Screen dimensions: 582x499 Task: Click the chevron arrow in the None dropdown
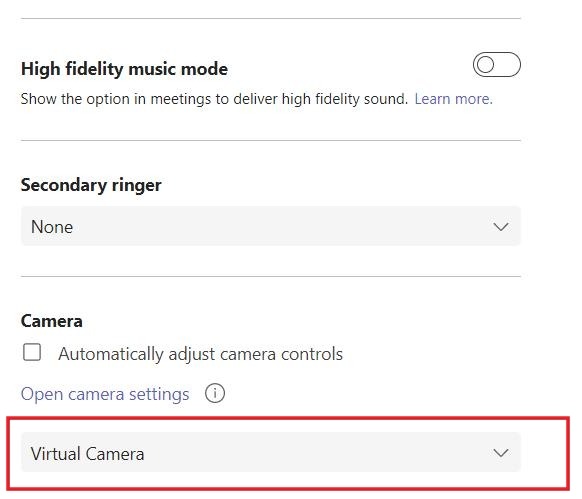point(501,226)
